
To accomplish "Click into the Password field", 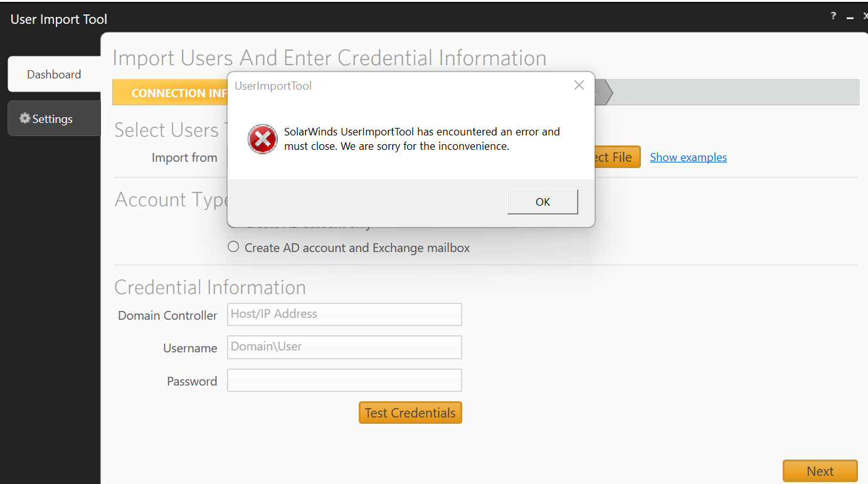I will pos(344,380).
